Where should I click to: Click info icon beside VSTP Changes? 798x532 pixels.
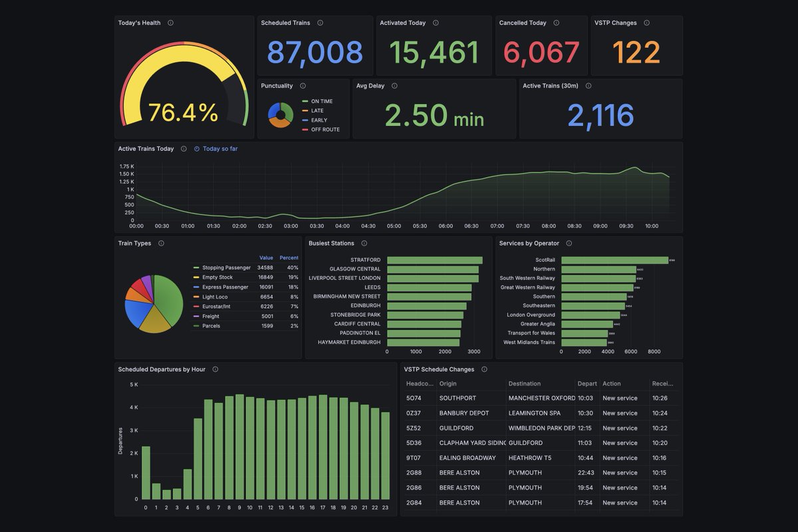click(x=647, y=23)
